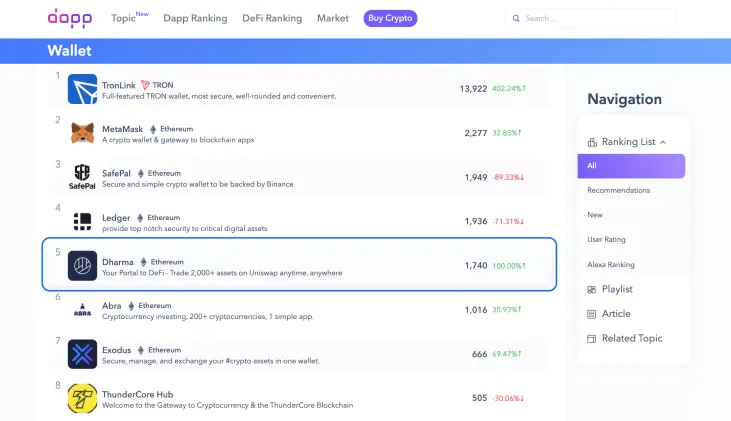Open the ThunderCore Hub name link
Viewport: 731px width, 421px height.
(x=138, y=394)
